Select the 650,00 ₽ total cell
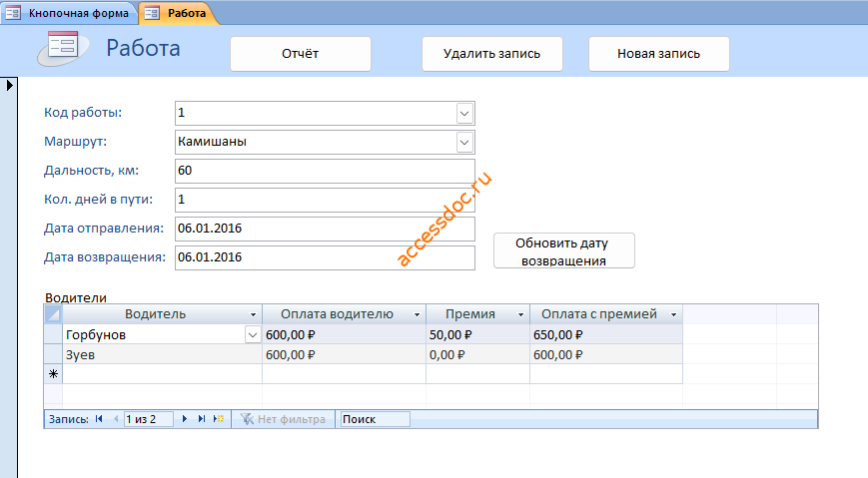 pos(606,334)
